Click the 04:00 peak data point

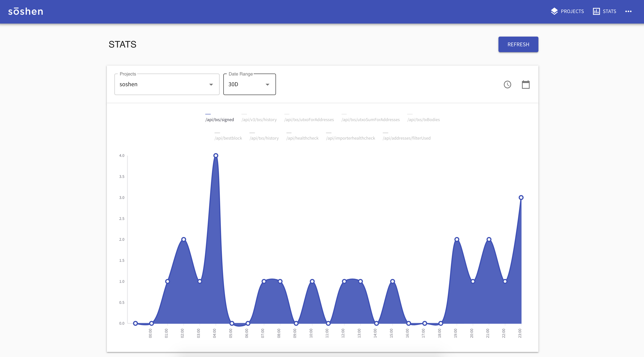click(x=216, y=156)
